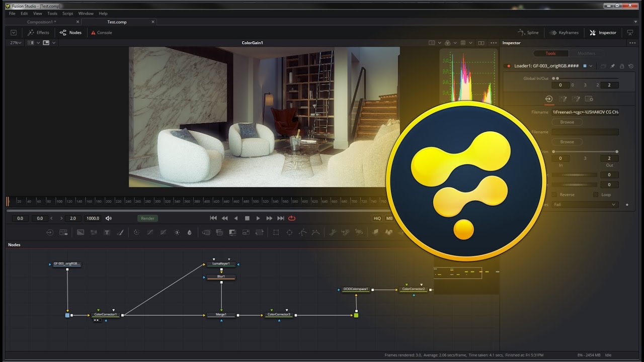Open viewer options three-dots menu
The height and width of the screenshot is (362, 644).
(493, 43)
